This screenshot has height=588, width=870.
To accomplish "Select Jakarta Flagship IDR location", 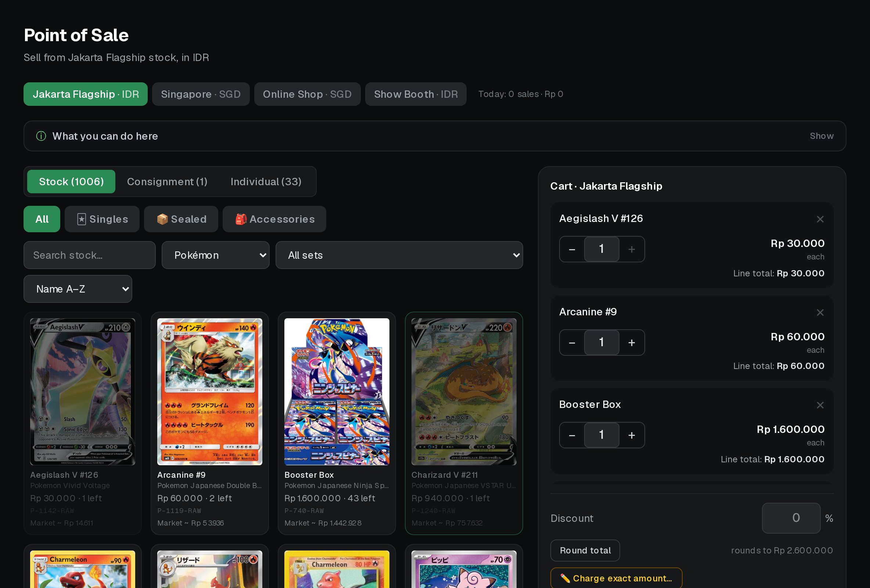I will [x=86, y=94].
